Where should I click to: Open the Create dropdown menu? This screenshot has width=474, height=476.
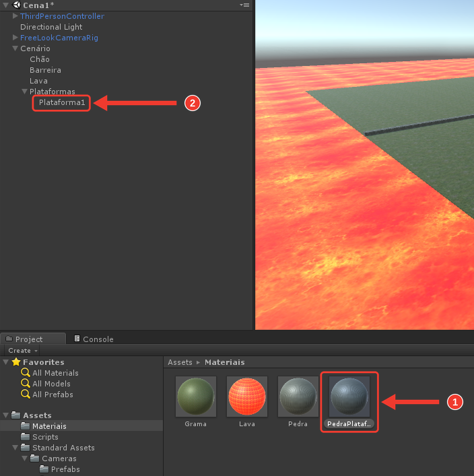point(22,350)
